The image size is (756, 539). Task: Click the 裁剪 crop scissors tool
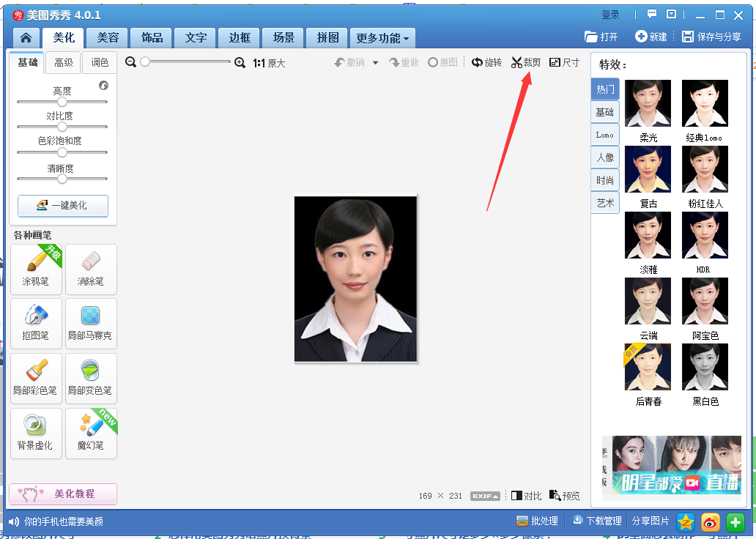coord(526,62)
